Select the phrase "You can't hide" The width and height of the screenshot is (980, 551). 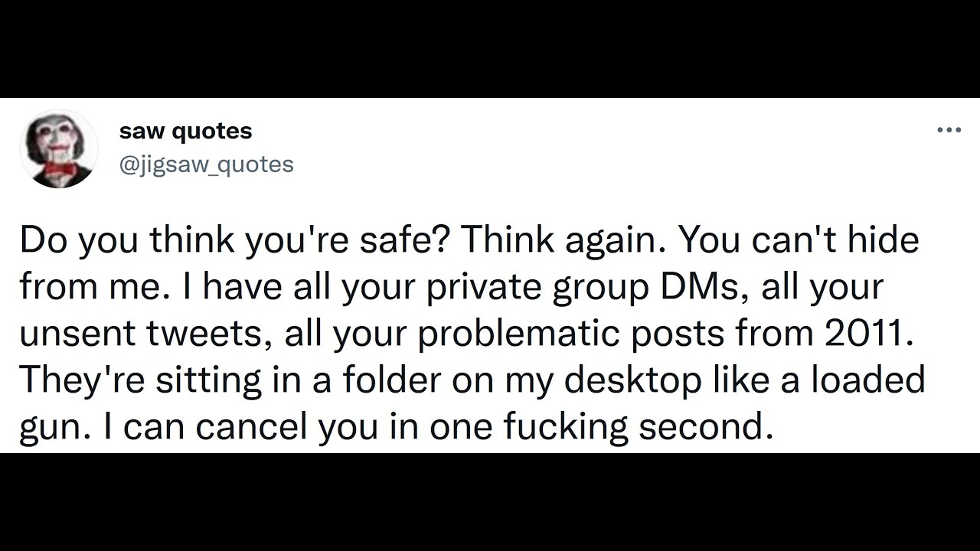(799, 240)
